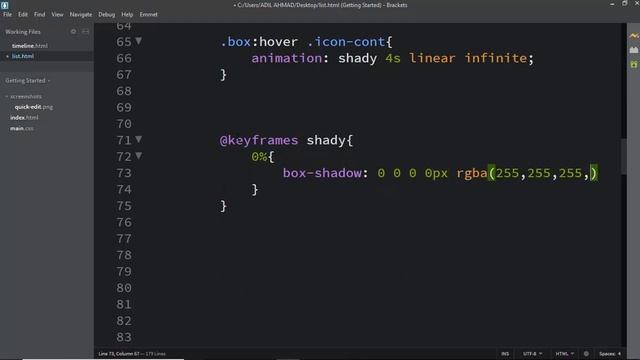Open the Edit menu
This screenshot has height=360, width=640.
(x=23, y=14)
